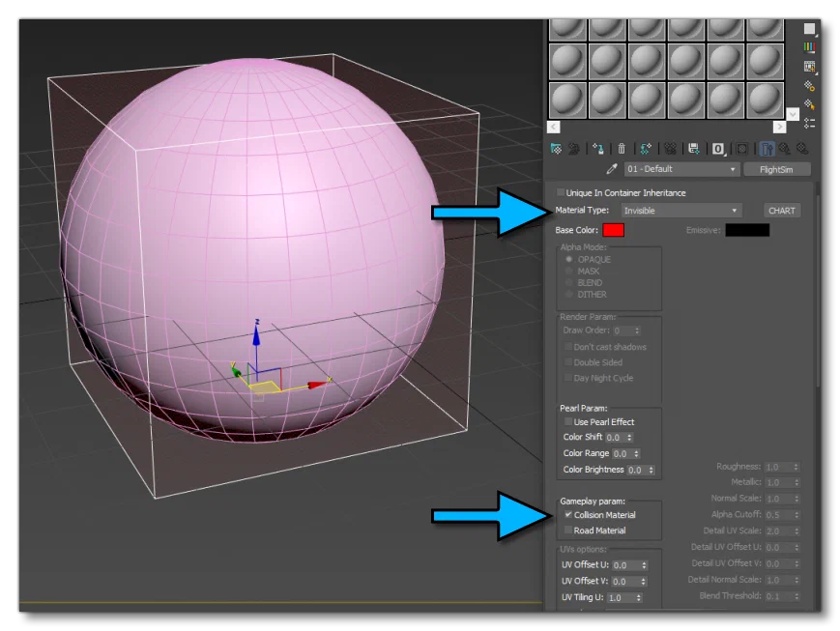Toggle the Day Night Cycle checkbox

[568, 378]
